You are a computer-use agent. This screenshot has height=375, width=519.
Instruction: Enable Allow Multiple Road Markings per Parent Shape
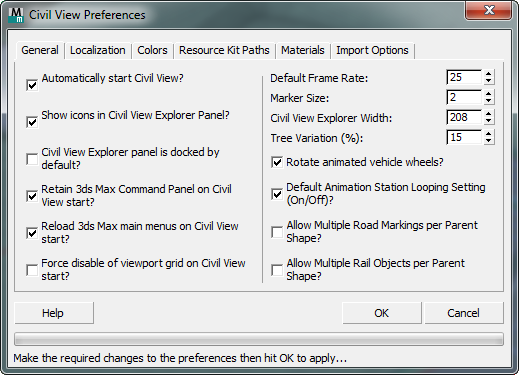pyautogui.click(x=277, y=232)
